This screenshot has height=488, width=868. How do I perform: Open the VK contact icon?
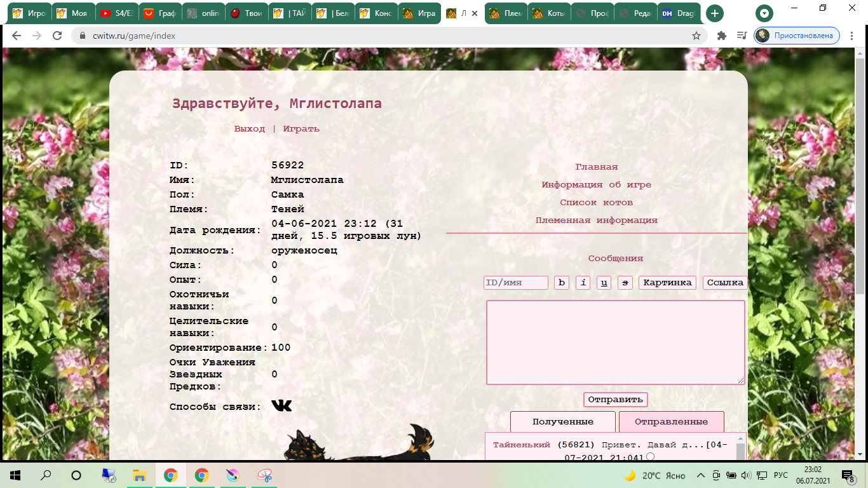point(281,405)
